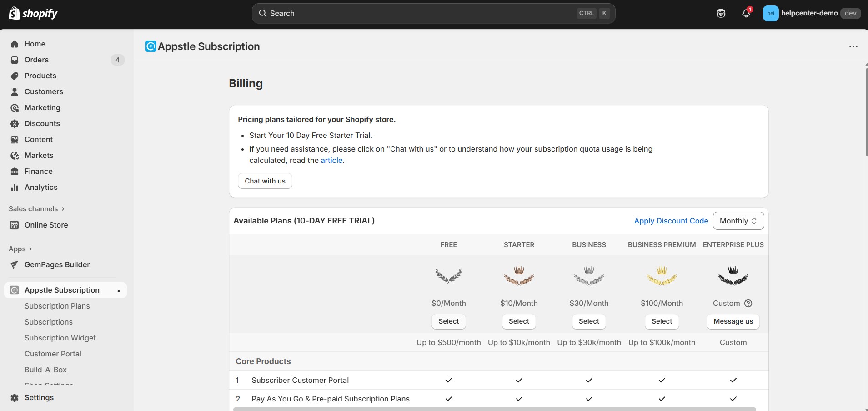Screen dimensions: 868x411
Task: Open the Monthly billing cycle selector
Action: [738, 221]
